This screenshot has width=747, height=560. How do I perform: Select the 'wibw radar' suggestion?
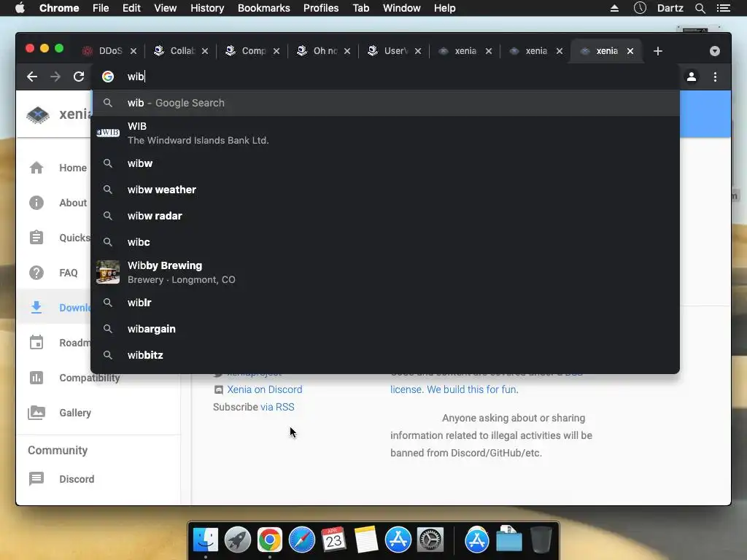coord(385,216)
